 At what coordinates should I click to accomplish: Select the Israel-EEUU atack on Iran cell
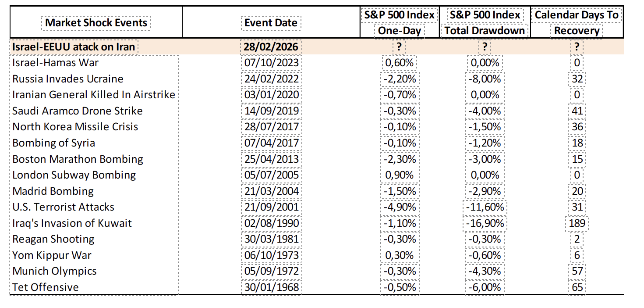74,47
